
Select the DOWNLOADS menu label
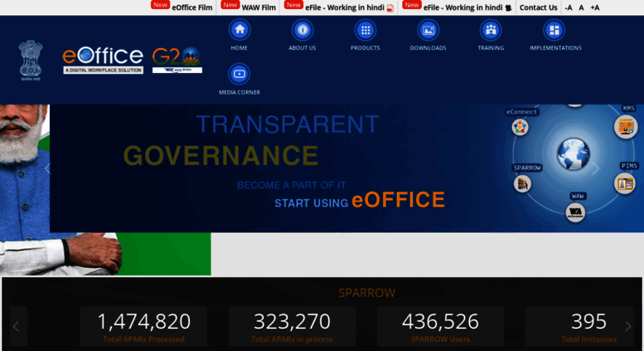pyautogui.click(x=428, y=47)
